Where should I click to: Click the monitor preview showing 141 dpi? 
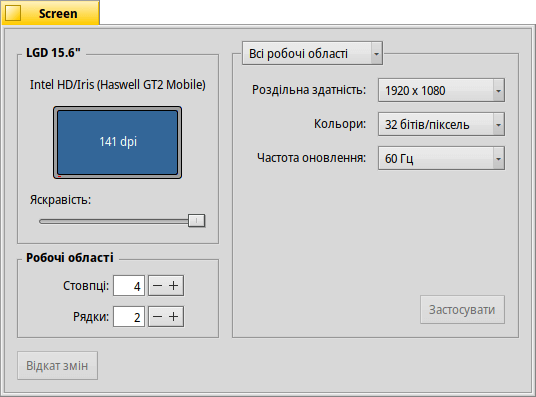coord(118,142)
